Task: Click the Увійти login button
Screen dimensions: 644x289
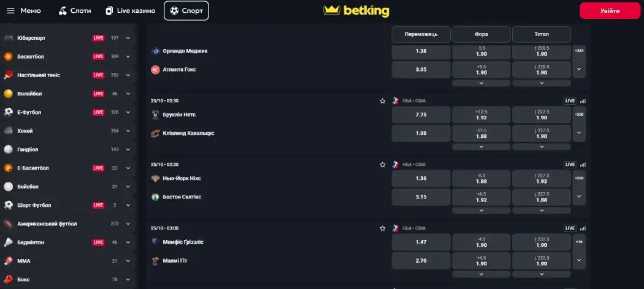Action: [610, 10]
